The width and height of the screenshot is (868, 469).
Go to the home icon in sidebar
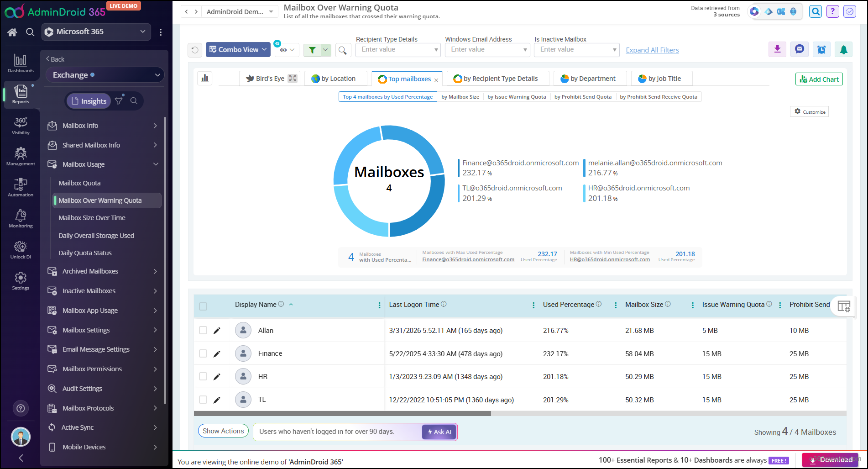pyautogui.click(x=12, y=32)
